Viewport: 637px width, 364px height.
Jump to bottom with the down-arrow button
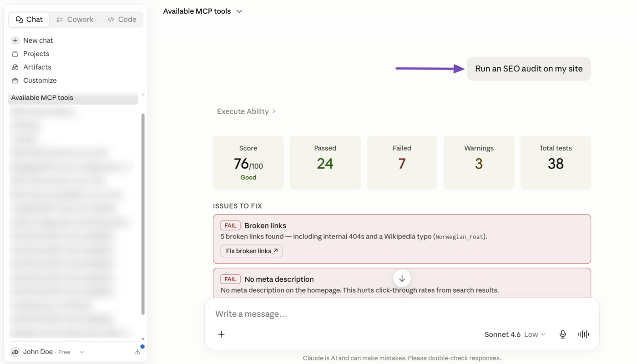point(402,279)
